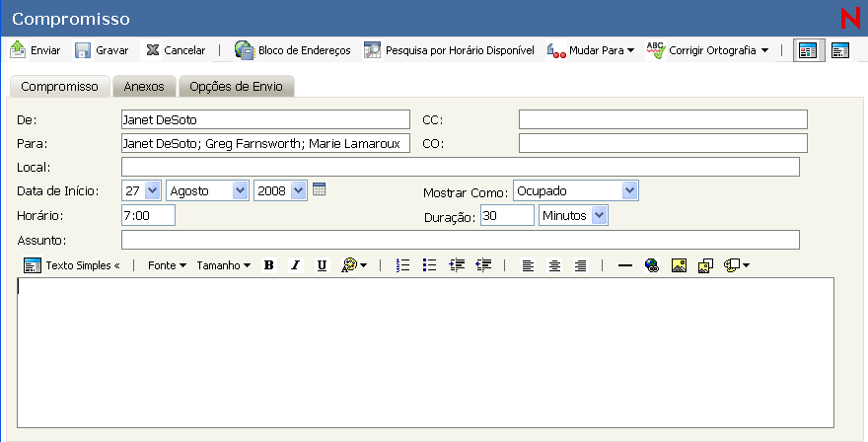The width and height of the screenshot is (868, 442).
Task: Click the Novell N logo
Action: point(849,19)
